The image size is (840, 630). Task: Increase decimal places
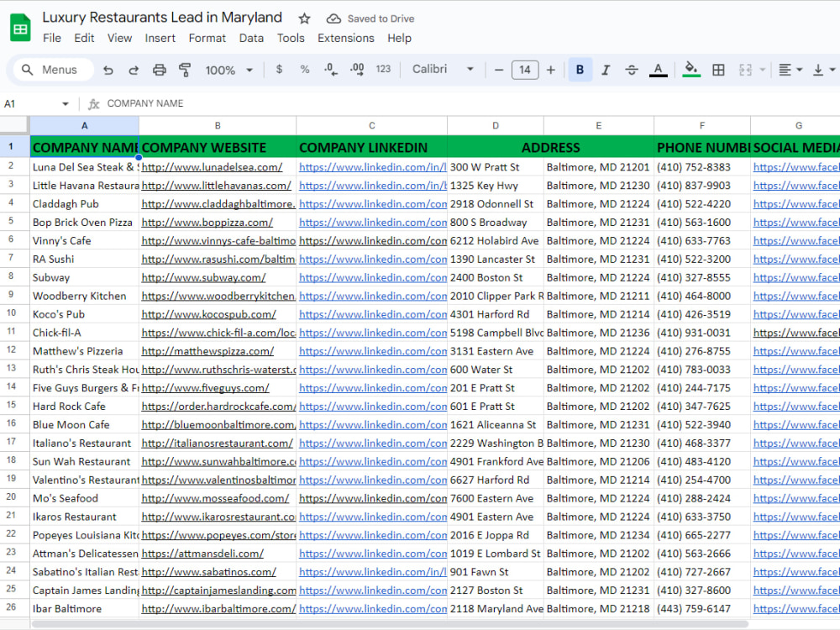pos(357,70)
